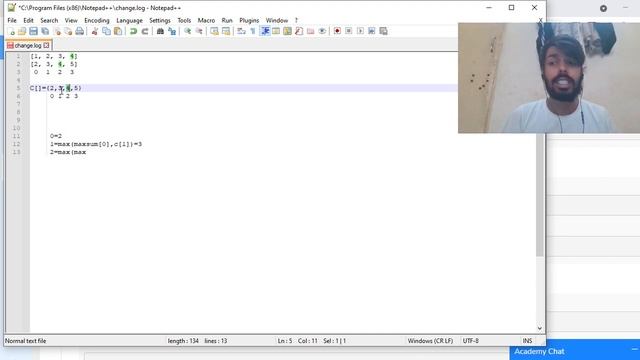640x360 pixels.
Task: Open the ? help menu
Action: [x=296, y=20]
